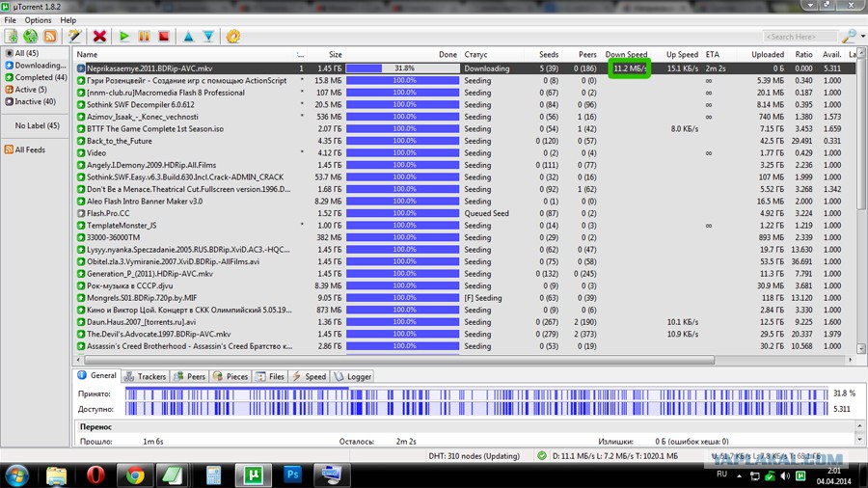The image size is (868, 488).
Task: Open Google Chrome from taskbar
Action: coord(135,475)
